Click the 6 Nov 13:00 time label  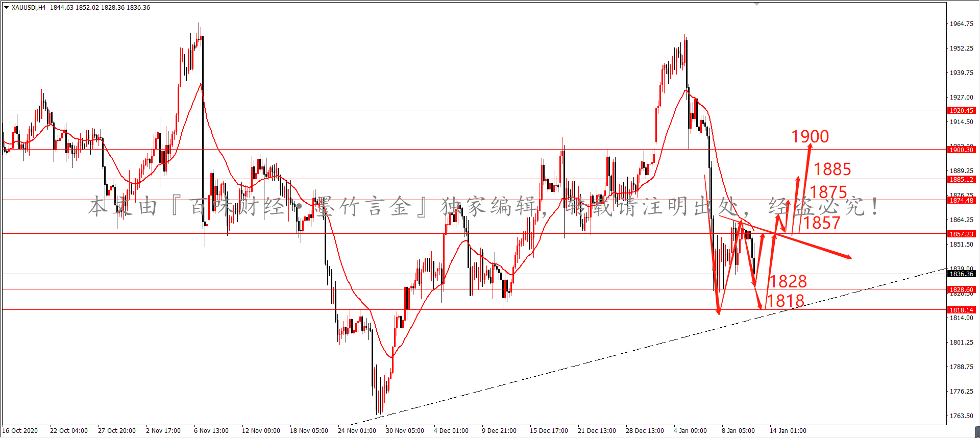211,431
